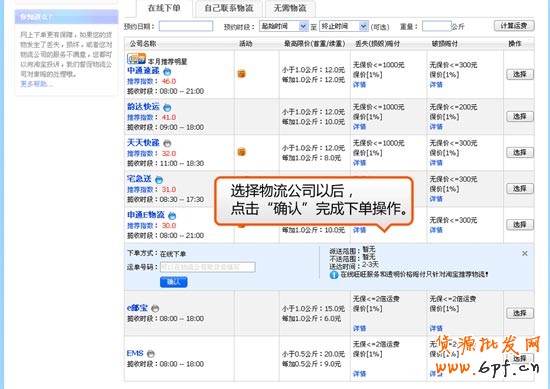
Task: Click 详情 under 破损赔付 for 申通E物流
Action: pyautogui.click(x=436, y=230)
